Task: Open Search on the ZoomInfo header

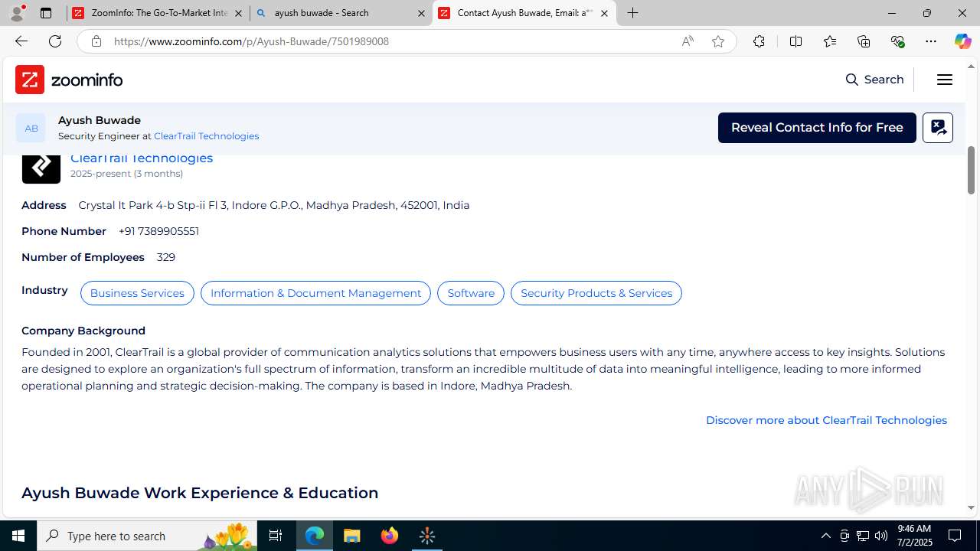Action: pyautogui.click(x=874, y=80)
